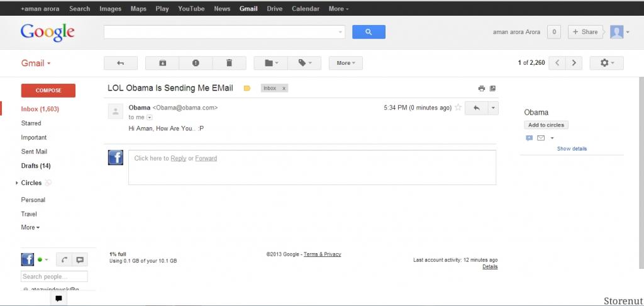644x306 pixels.
Task: Click the chat phone call icon
Action: coord(64,259)
